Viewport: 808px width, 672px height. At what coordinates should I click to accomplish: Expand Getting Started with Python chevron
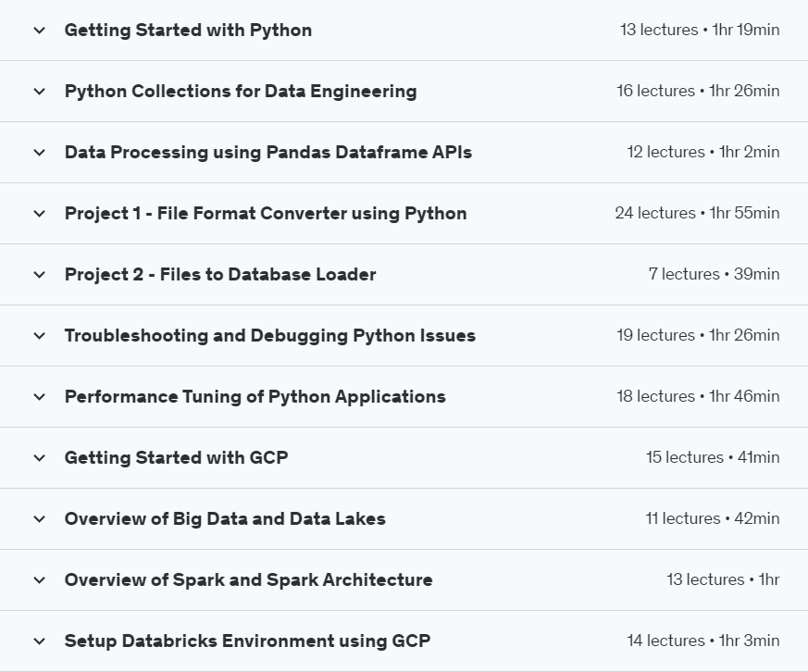tap(39, 31)
